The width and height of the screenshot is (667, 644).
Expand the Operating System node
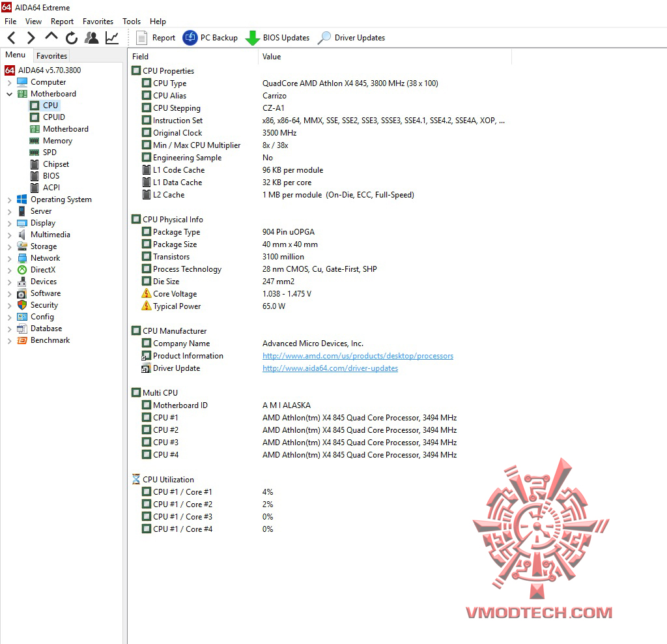click(9, 199)
